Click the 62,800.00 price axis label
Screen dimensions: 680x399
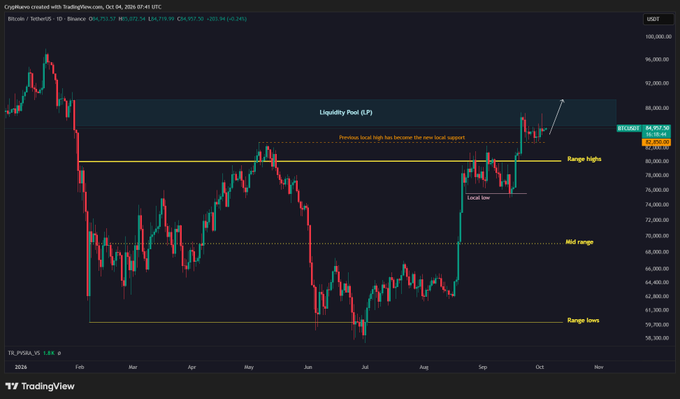(658, 297)
